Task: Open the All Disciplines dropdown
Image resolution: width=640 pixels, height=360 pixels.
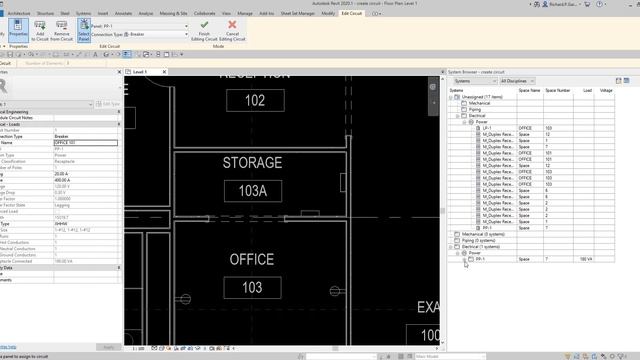Action: (517, 81)
